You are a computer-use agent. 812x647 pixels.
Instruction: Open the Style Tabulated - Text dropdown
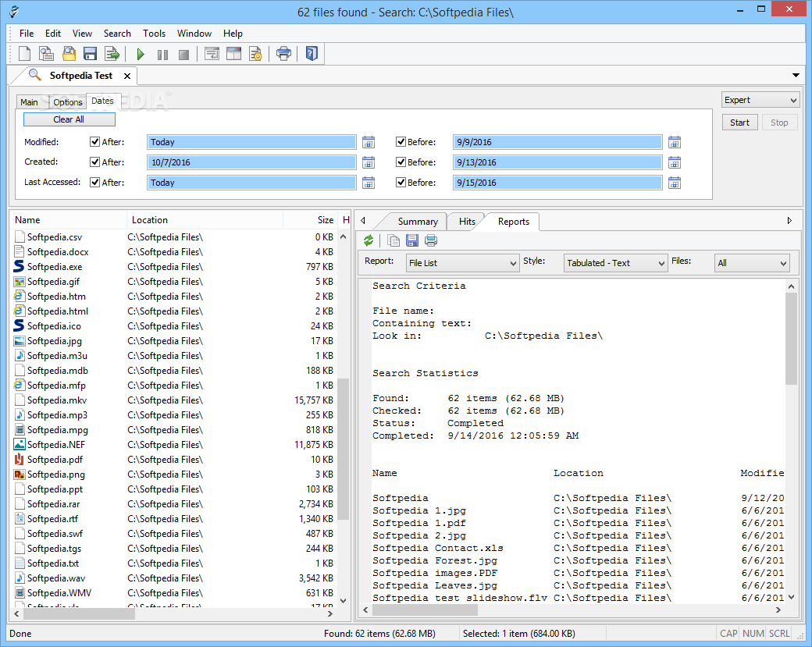(x=615, y=263)
